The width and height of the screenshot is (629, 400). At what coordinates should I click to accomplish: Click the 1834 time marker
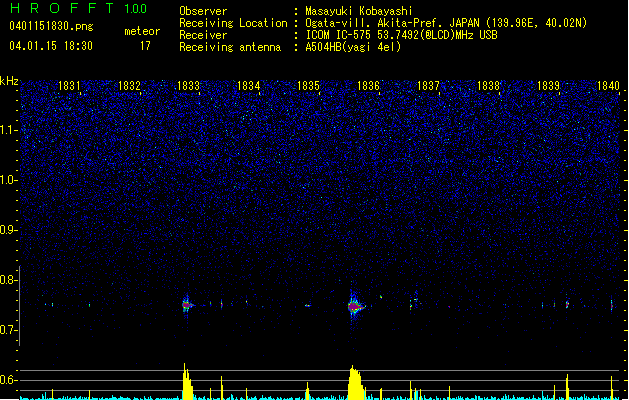pos(249,86)
